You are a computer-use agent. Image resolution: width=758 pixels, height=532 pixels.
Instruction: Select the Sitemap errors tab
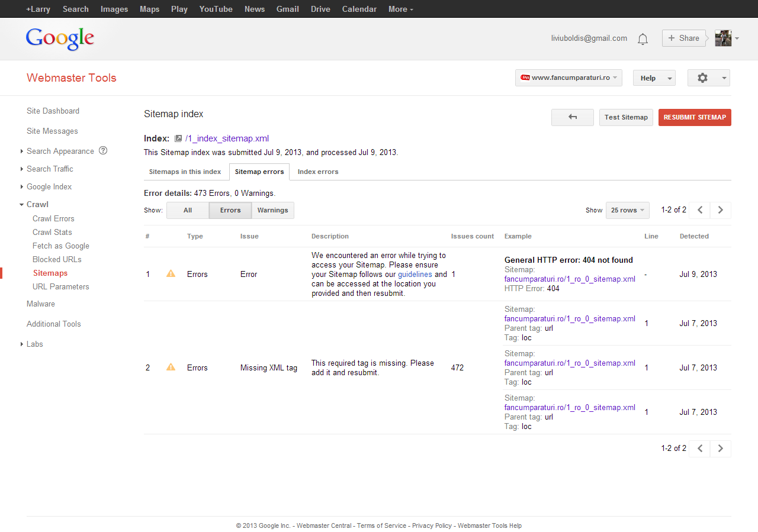pos(259,172)
